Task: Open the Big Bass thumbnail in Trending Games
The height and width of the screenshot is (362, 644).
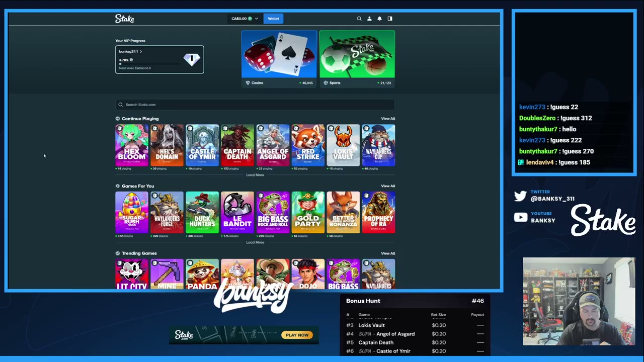Action: pyautogui.click(x=343, y=274)
